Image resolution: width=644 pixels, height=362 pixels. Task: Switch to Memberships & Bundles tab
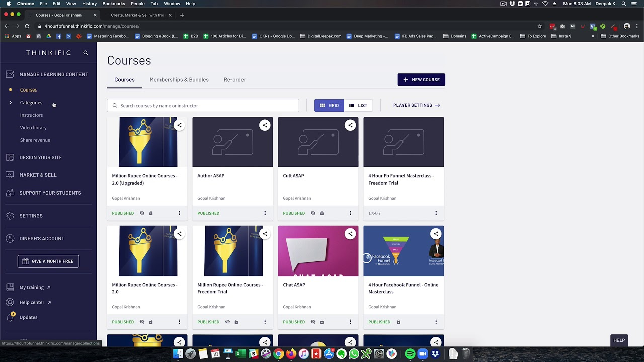[179, 80]
